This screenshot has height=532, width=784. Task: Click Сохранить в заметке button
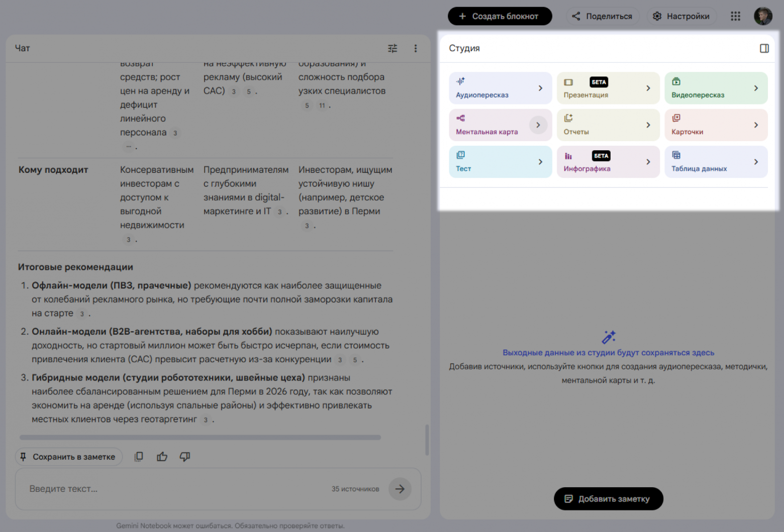(x=69, y=457)
